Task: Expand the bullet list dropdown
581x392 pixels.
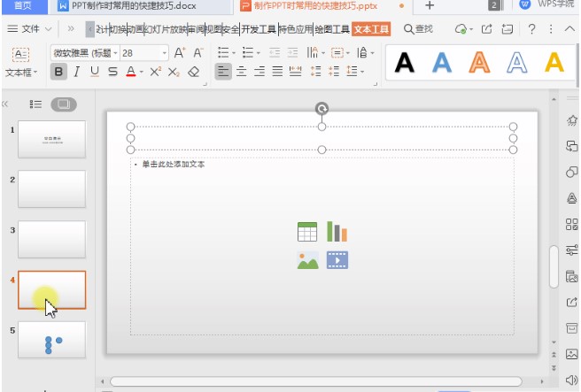Action: point(234,53)
